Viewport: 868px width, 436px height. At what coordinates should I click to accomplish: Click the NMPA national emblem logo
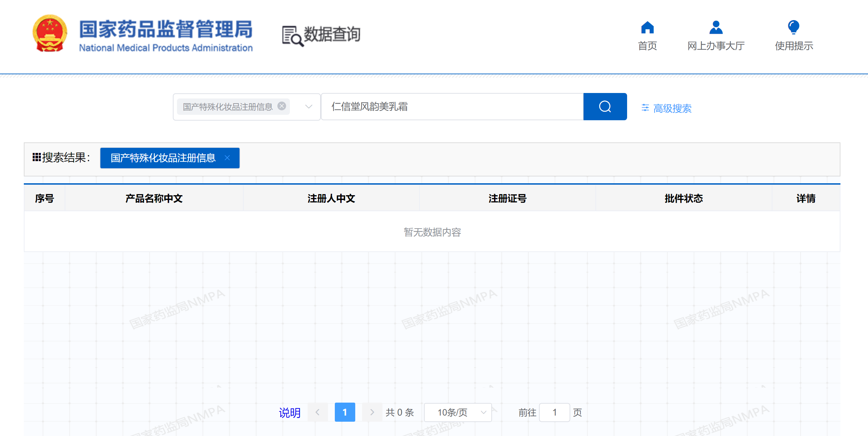[50, 34]
